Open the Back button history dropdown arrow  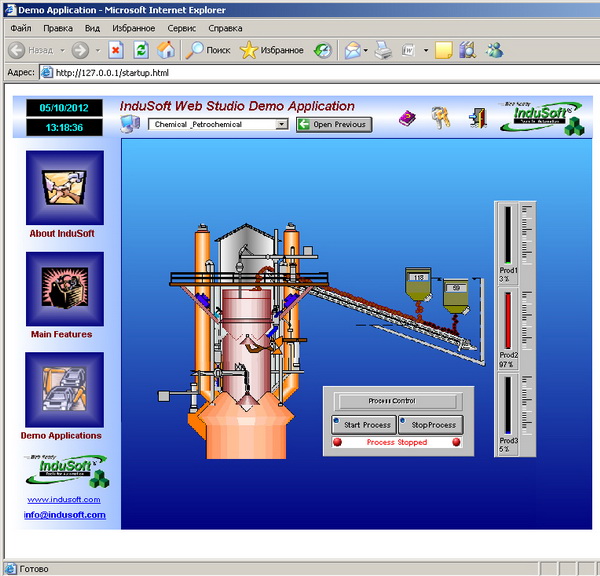pos(62,50)
